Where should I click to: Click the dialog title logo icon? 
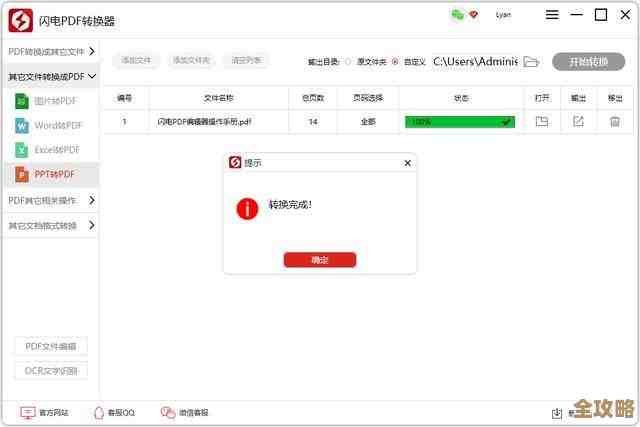coord(235,162)
